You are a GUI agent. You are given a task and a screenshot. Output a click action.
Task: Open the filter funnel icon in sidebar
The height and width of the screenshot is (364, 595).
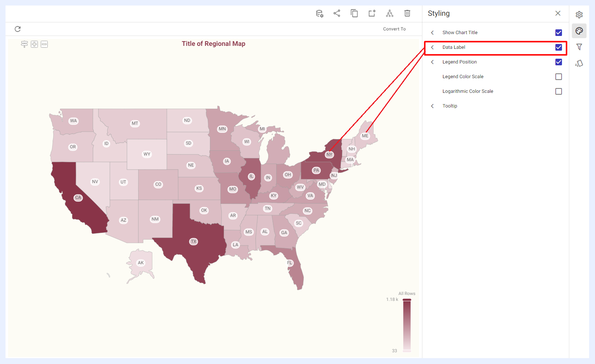(579, 47)
